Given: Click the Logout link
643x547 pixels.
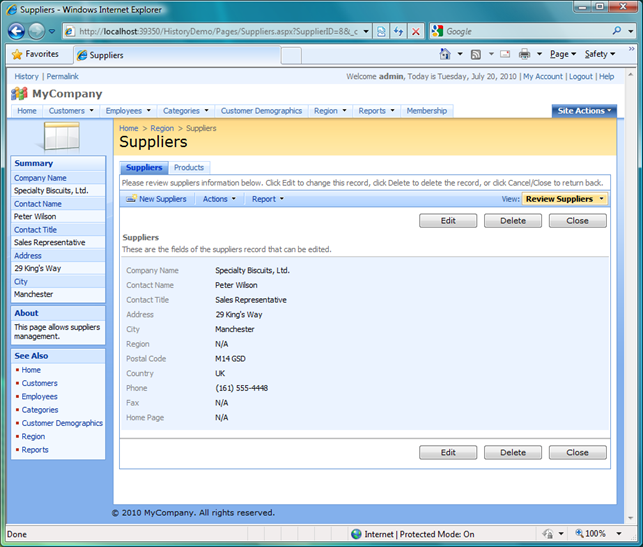Looking at the screenshot, I should click(x=581, y=76).
